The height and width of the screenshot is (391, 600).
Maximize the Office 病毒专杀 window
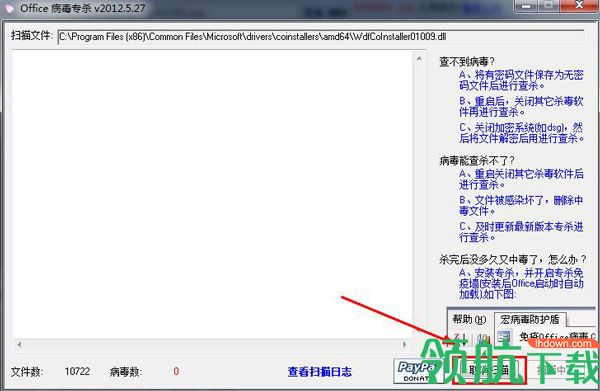point(549,6)
